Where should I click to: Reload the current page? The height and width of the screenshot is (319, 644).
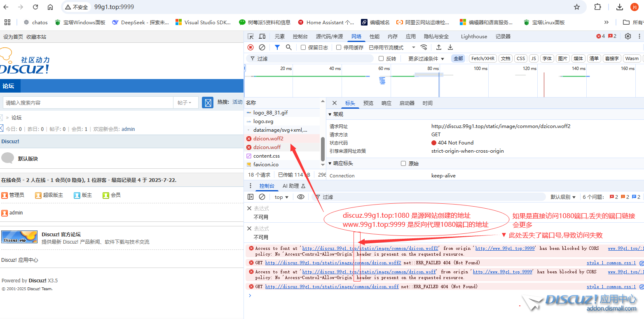click(x=35, y=7)
